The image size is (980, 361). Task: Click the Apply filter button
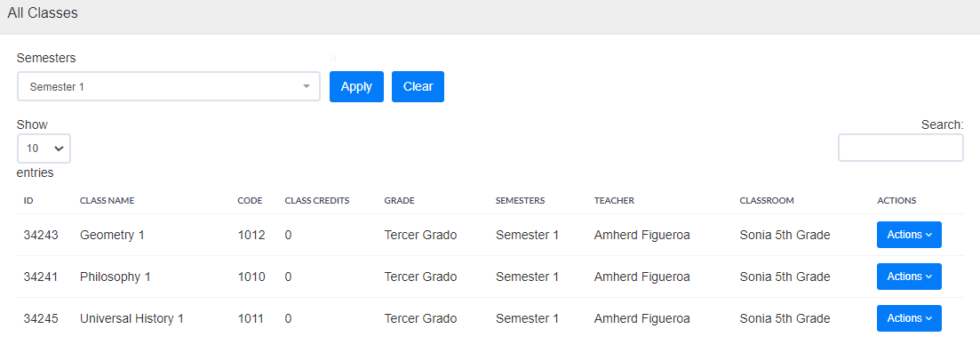click(356, 87)
